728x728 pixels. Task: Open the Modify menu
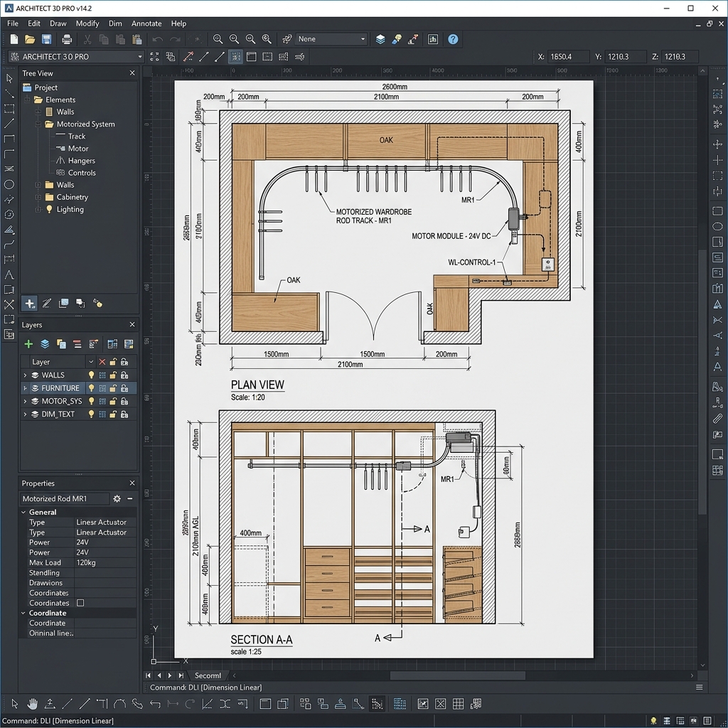tap(87, 23)
